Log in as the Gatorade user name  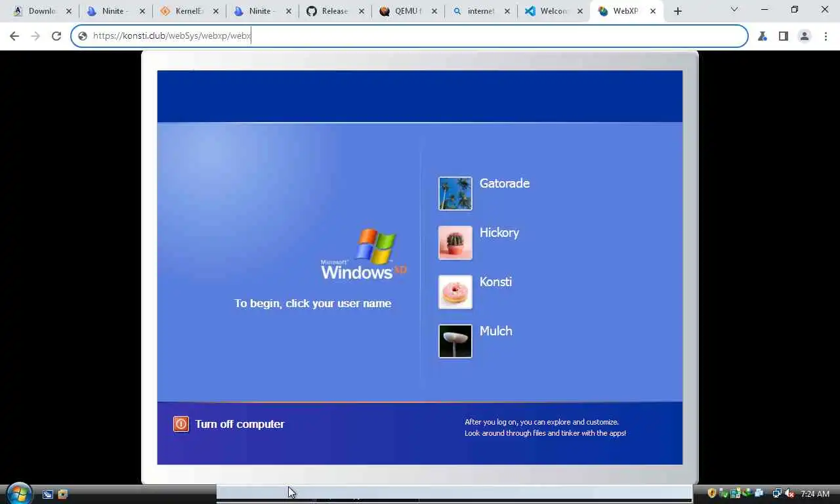pos(505,184)
